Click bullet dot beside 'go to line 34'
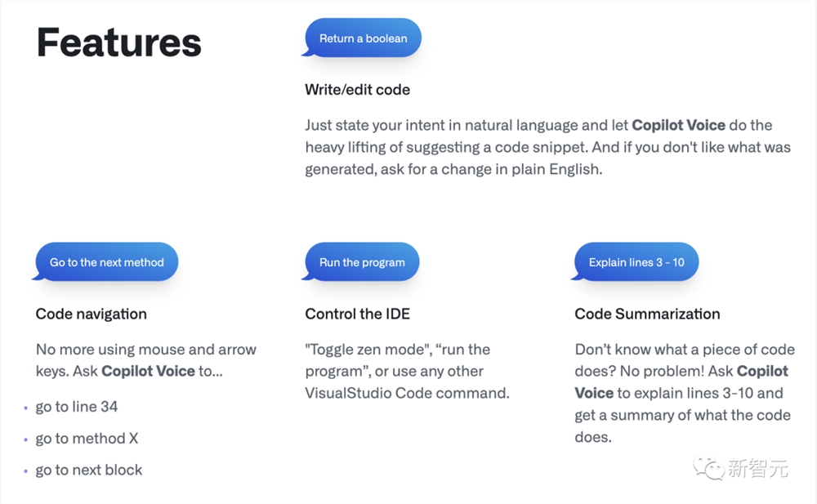 tap(25, 408)
